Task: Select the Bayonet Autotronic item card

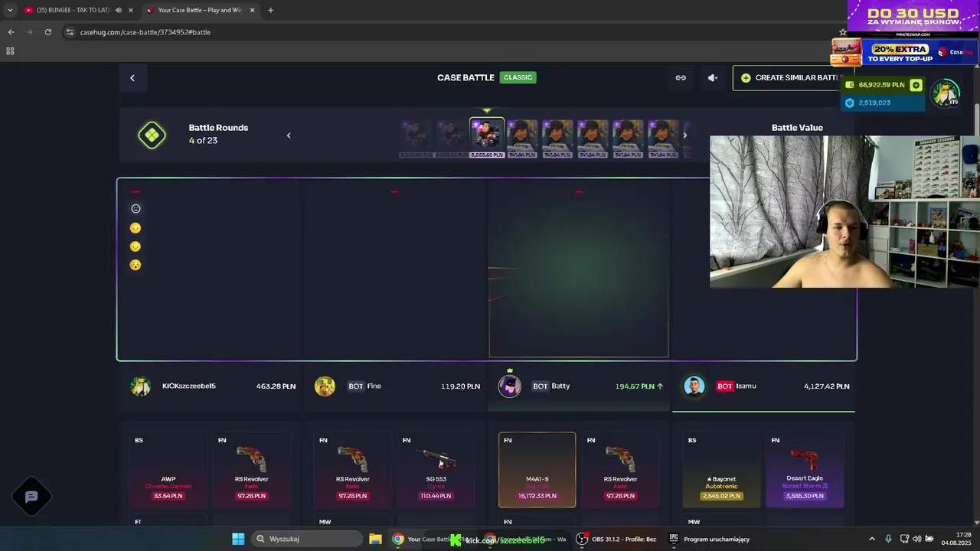Action: (x=721, y=470)
